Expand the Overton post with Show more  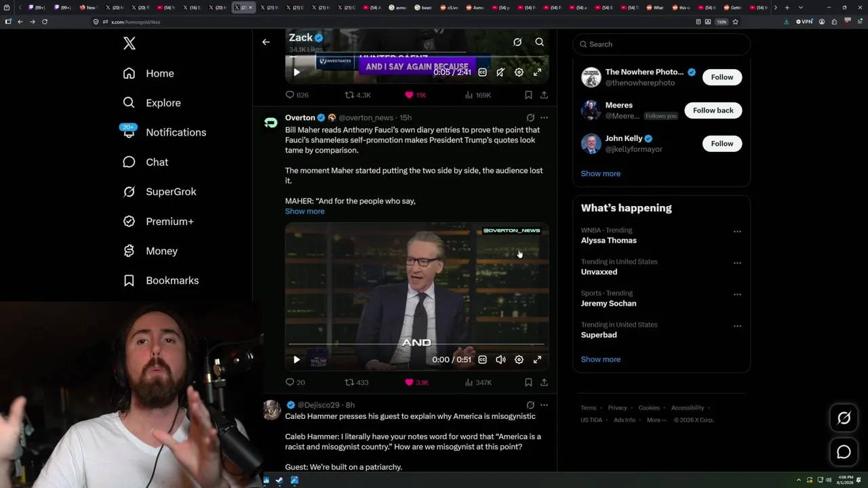click(304, 211)
